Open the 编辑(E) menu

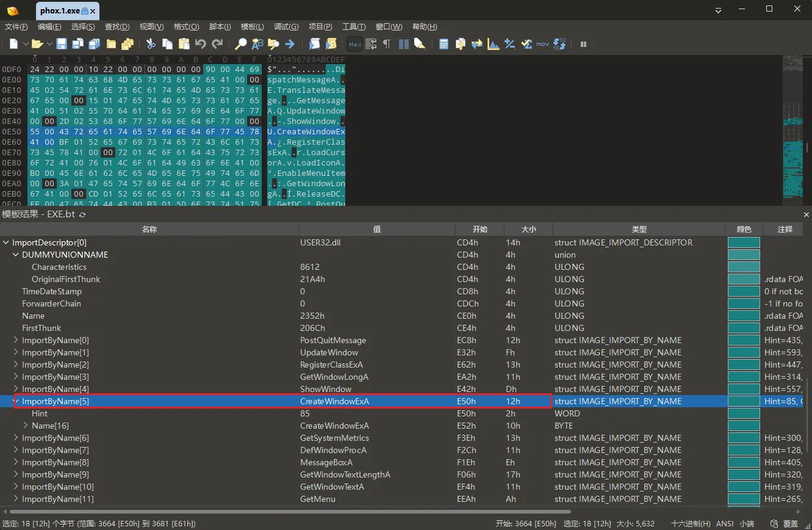pos(49,27)
